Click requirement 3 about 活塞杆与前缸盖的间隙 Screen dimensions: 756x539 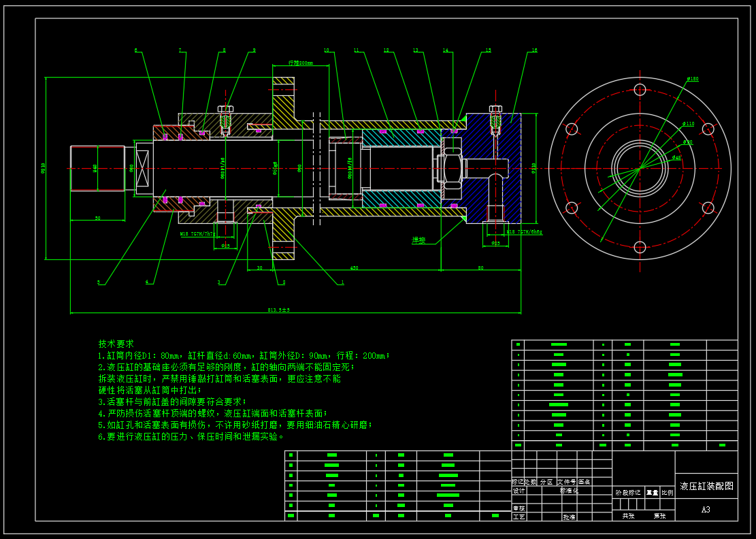point(172,402)
